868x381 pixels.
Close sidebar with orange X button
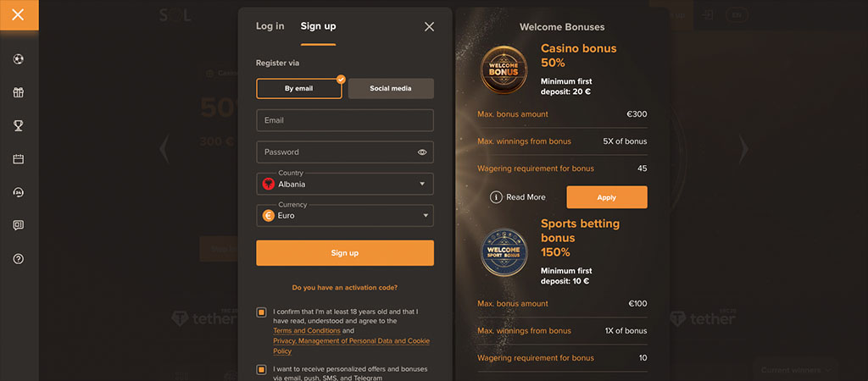(x=19, y=14)
